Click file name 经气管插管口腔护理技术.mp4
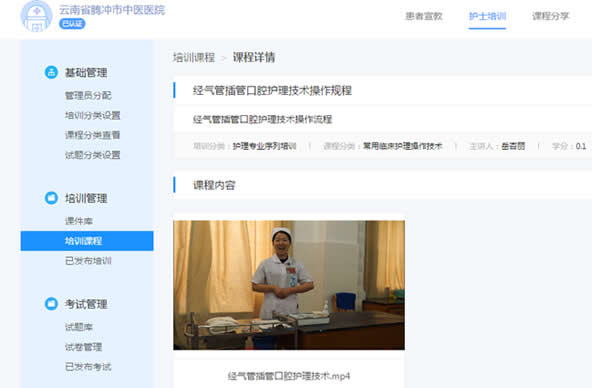Screen dimensions: 592x388 289,376
